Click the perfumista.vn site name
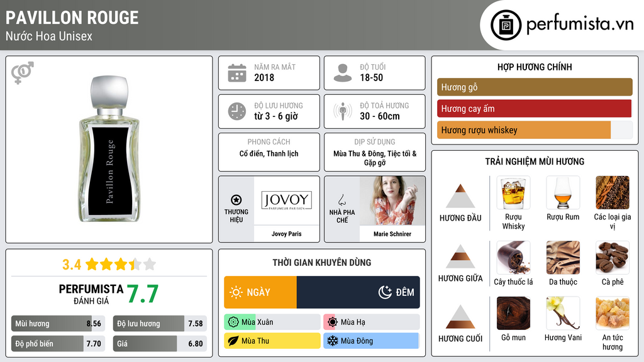 click(x=580, y=25)
